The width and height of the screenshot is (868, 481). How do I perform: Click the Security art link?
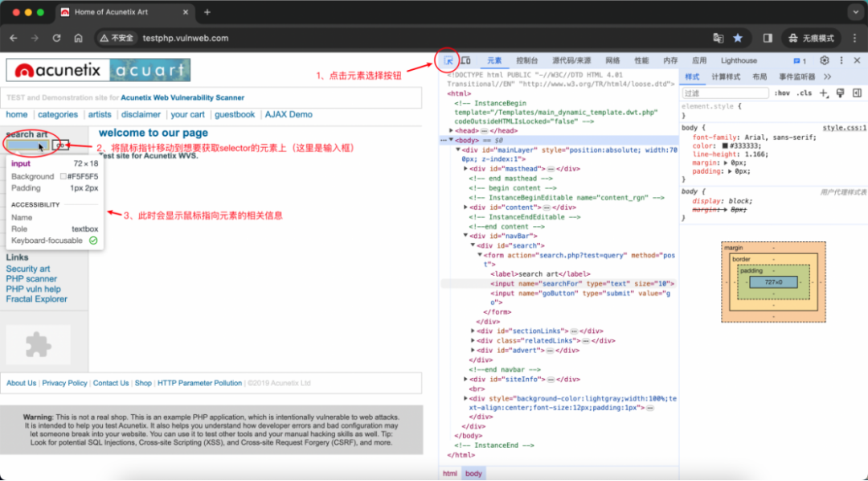28,269
